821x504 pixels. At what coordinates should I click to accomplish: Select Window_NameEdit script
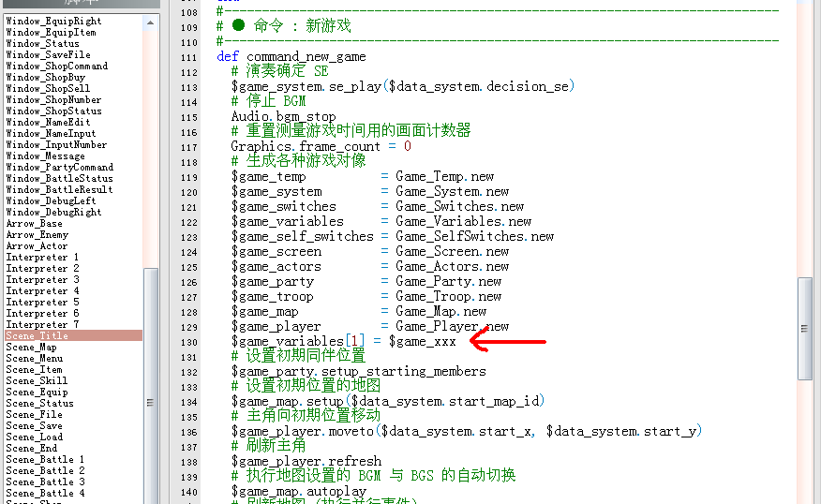[48, 123]
